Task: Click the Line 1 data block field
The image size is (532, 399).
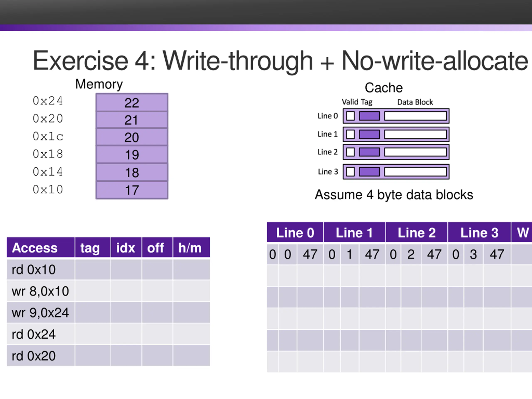Action: click(415, 134)
